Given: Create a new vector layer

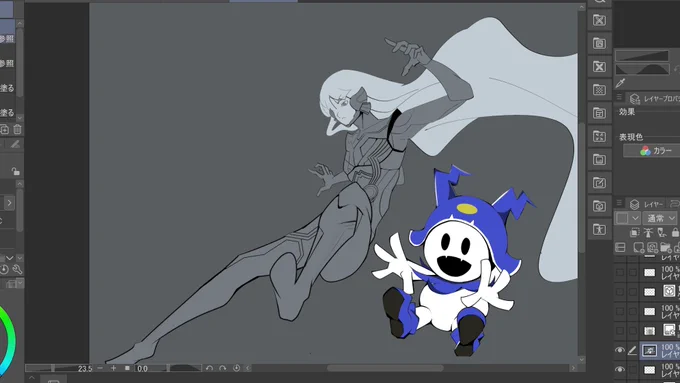Looking at the screenshot, I should (652, 247).
